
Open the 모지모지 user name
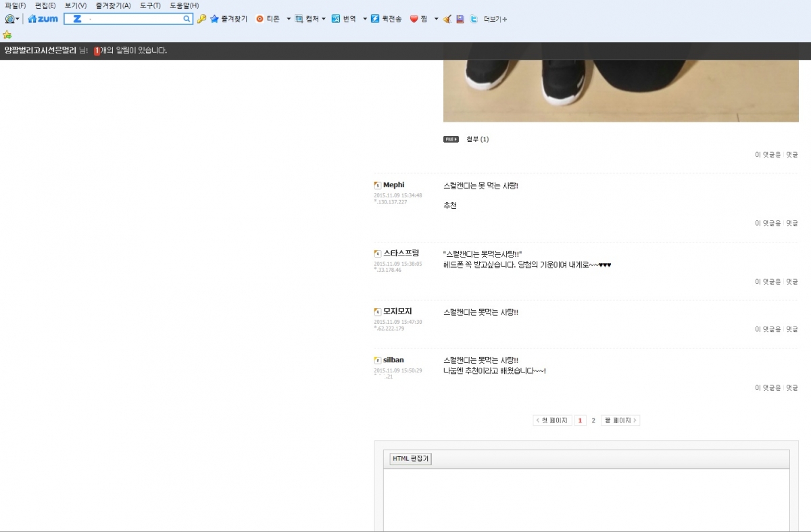point(397,312)
